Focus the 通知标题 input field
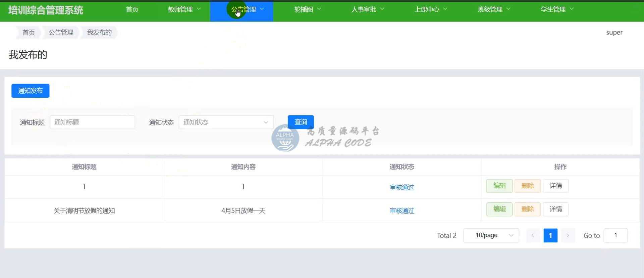This screenshot has height=278, width=644. point(92,122)
